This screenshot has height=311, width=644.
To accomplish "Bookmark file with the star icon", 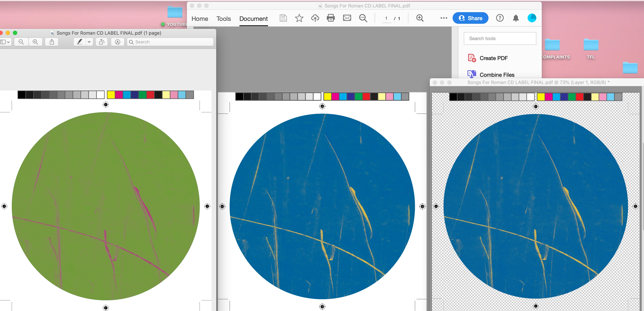I will pos(299,18).
